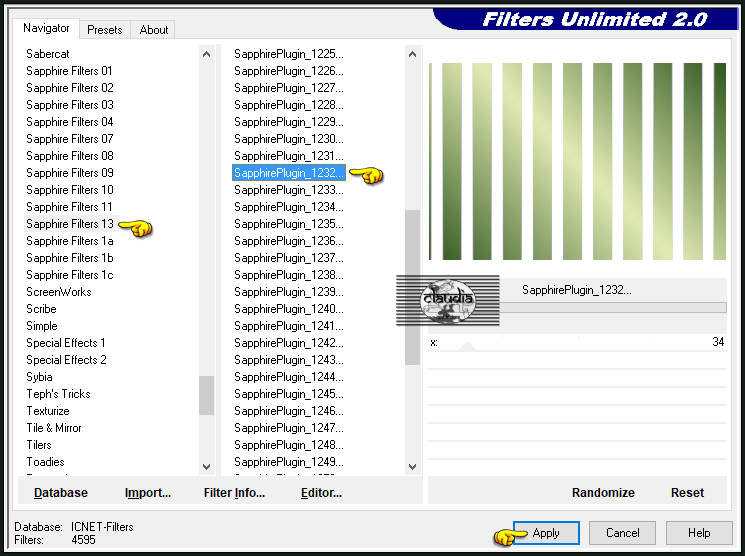Click the filter list scroll up arrow
This screenshot has height=556, width=745.
412,54
